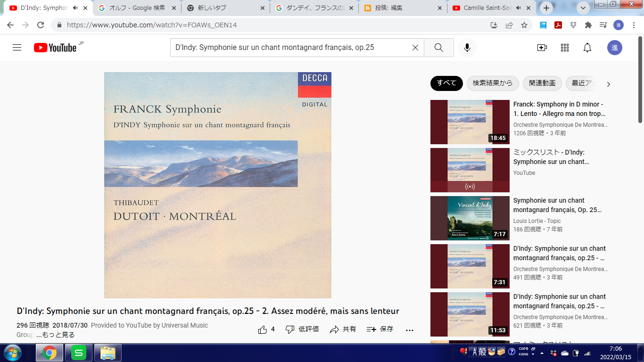Switch to the 新しいタブ tab
The width and height of the screenshot is (644, 362).
(225, 8)
